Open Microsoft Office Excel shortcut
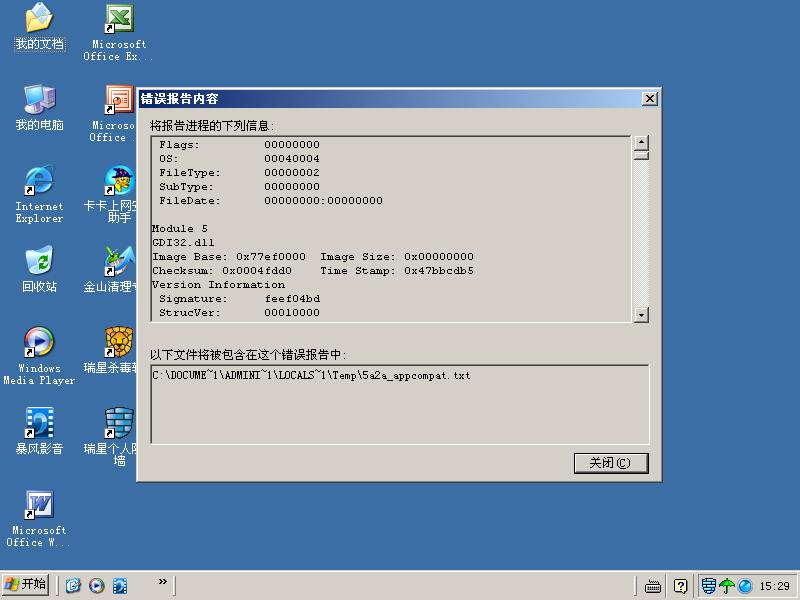Viewport: 800px width, 600px height. point(119,19)
